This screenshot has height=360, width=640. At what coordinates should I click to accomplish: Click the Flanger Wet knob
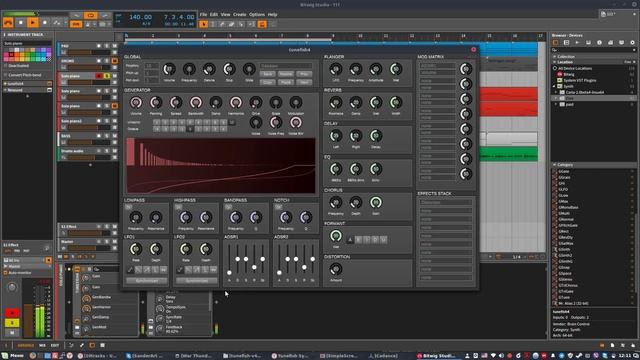click(396, 69)
